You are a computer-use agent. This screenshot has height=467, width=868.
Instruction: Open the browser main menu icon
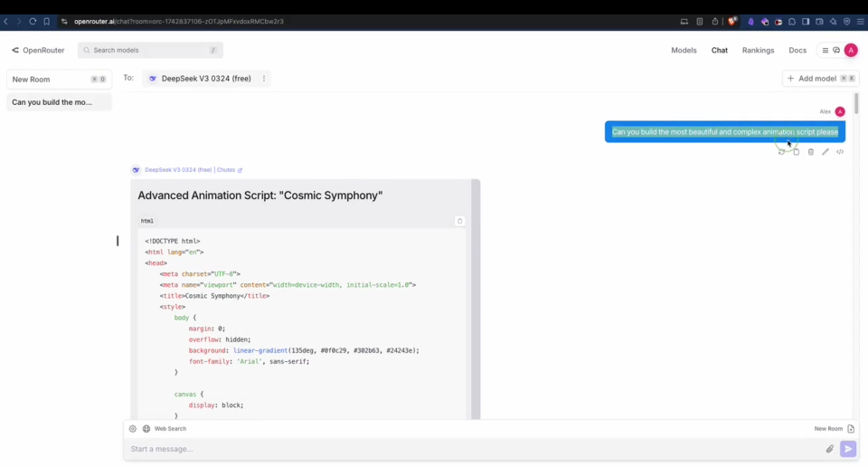[860, 22]
